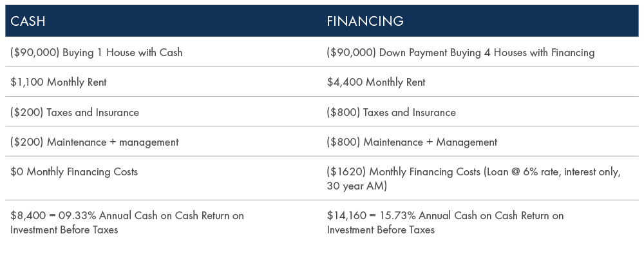The height and width of the screenshot is (254, 644).
Task: Select the Down Payment Buying 4 Houses cell
Action: [480, 52]
